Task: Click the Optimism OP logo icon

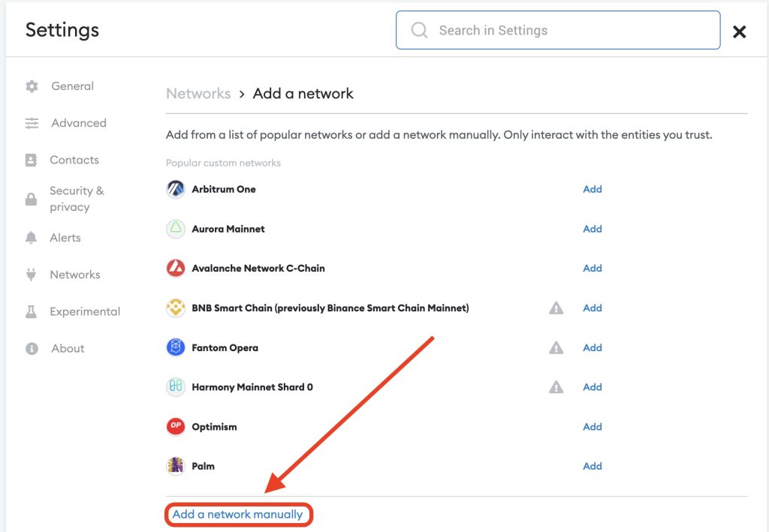Action: [x=175, y=426]
